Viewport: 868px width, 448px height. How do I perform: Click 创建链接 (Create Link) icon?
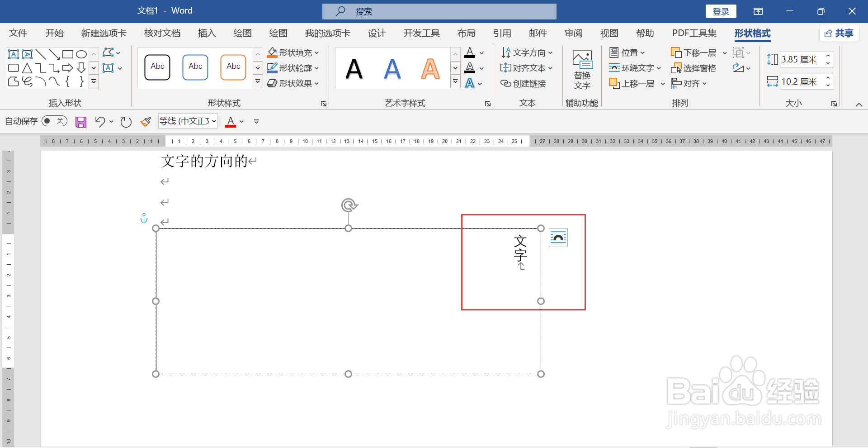[523, 83]
